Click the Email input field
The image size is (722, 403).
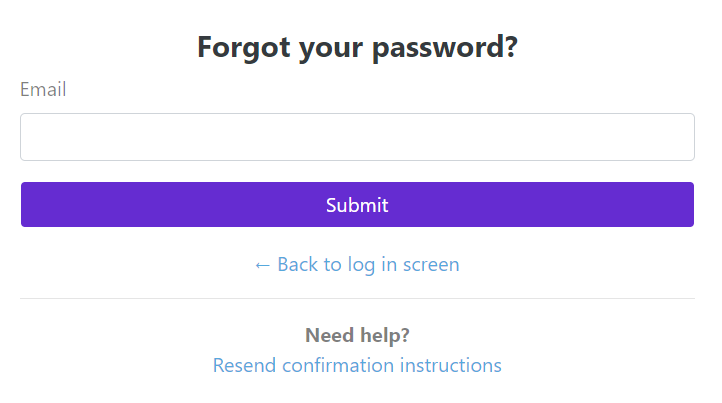pos(357,137)
